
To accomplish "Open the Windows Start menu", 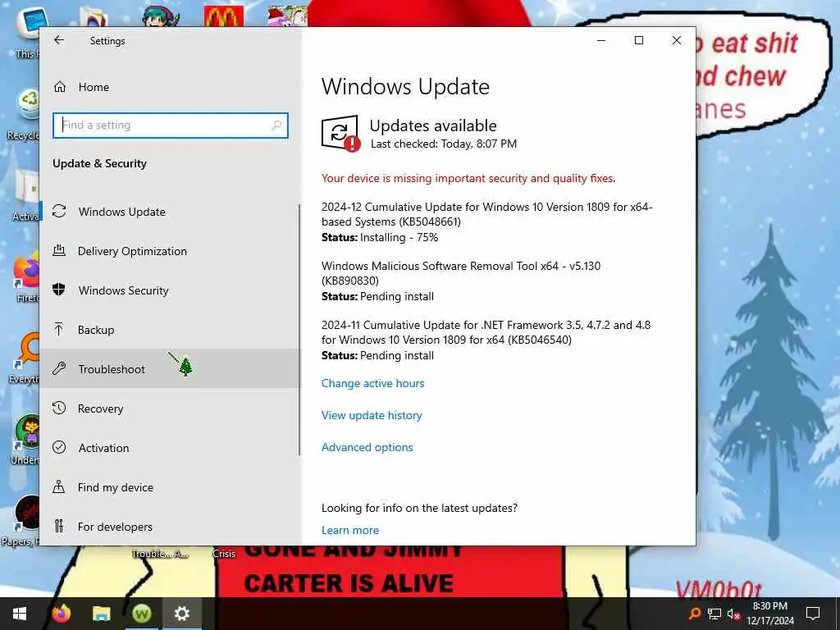I will point(20,614).
